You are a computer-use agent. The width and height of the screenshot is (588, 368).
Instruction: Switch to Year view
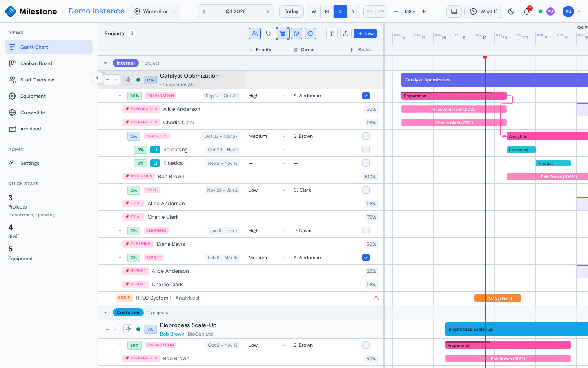coord(353,11)
